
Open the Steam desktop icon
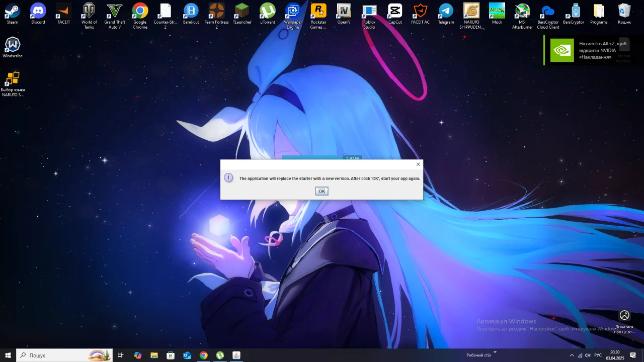[x=13, y=14]
